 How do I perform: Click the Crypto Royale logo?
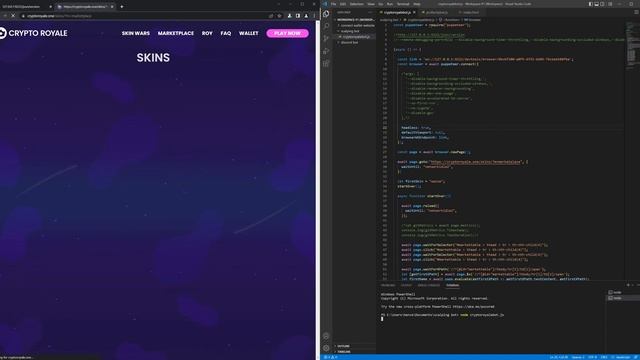click(33, 33)
